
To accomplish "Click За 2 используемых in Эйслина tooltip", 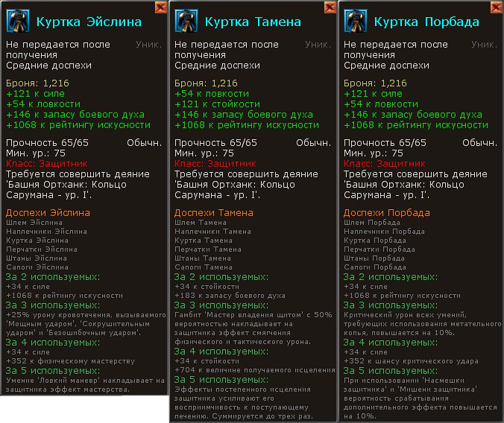I will click(x=53, y=277).
